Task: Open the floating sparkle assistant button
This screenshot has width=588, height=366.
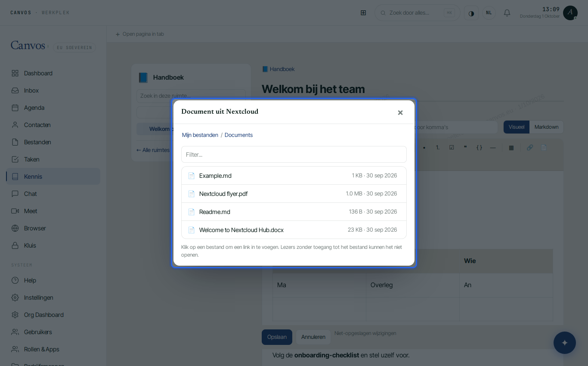Action: 565,343
